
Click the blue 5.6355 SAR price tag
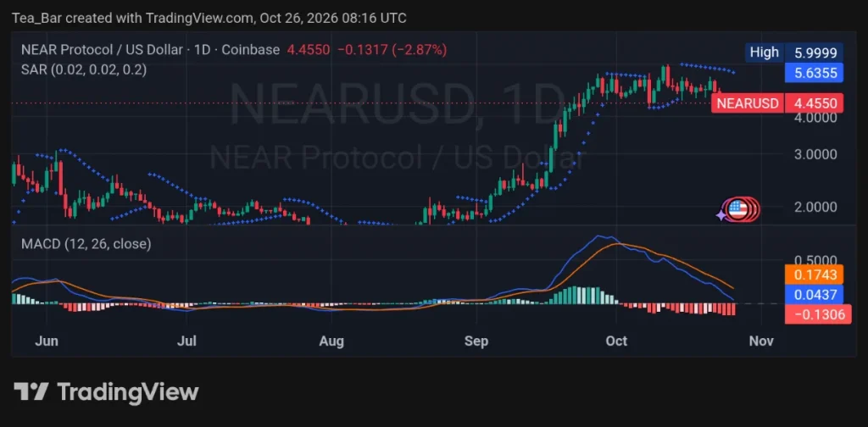(x=814, y=73)
